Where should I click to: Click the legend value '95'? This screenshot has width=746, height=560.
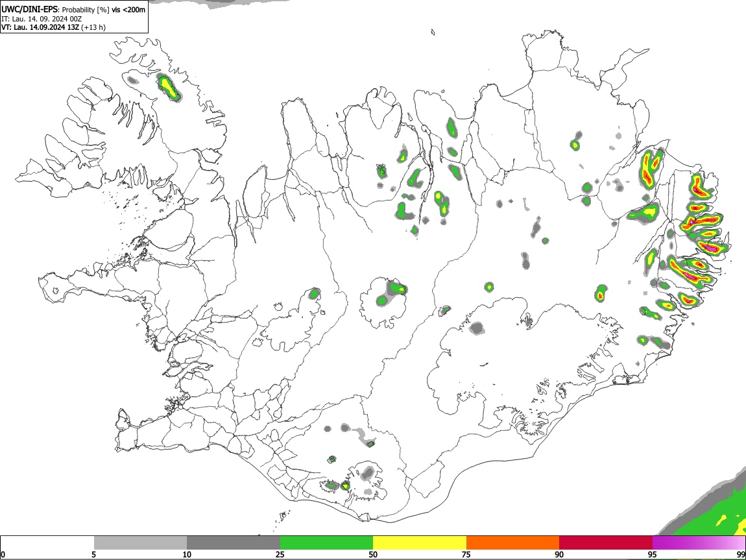click(x=653, y=554)
